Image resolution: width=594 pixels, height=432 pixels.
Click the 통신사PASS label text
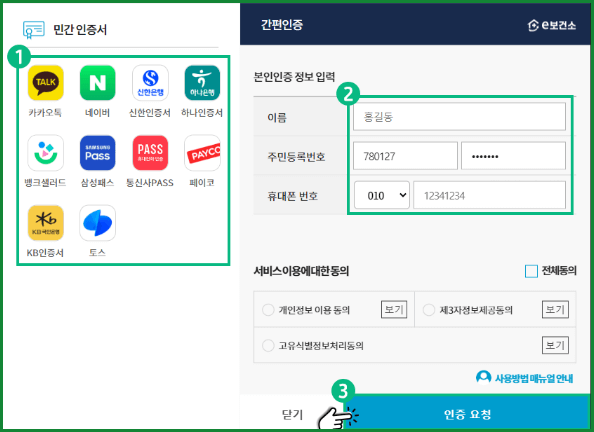pos(150,183)
